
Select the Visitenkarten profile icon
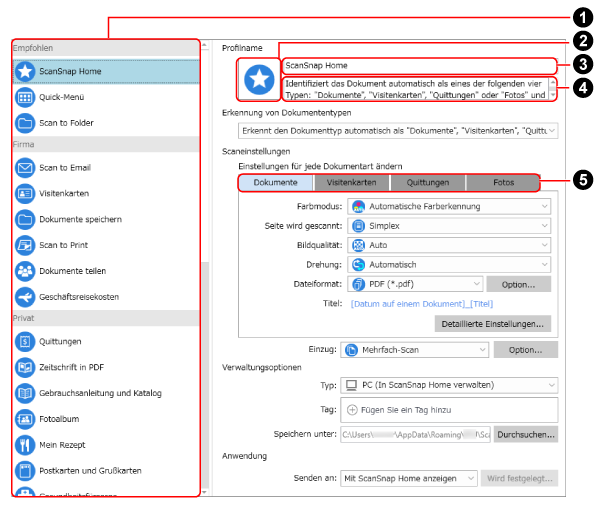[25, 193]
